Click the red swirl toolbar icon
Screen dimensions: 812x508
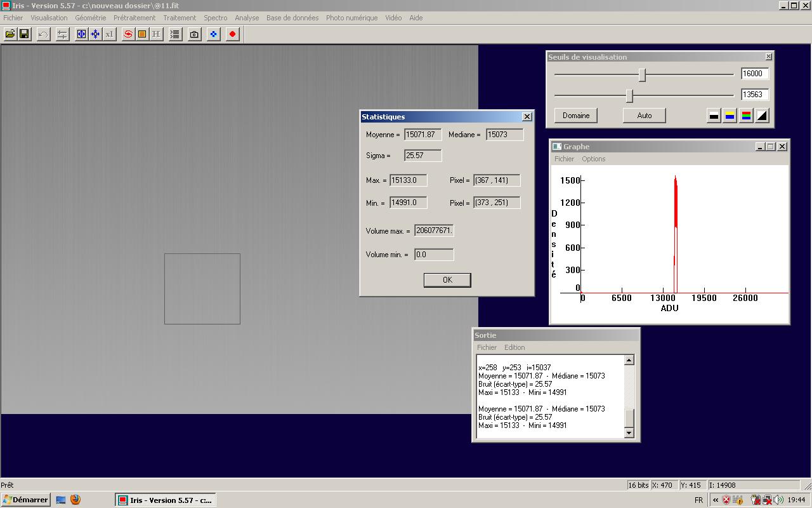click(128, 34)
